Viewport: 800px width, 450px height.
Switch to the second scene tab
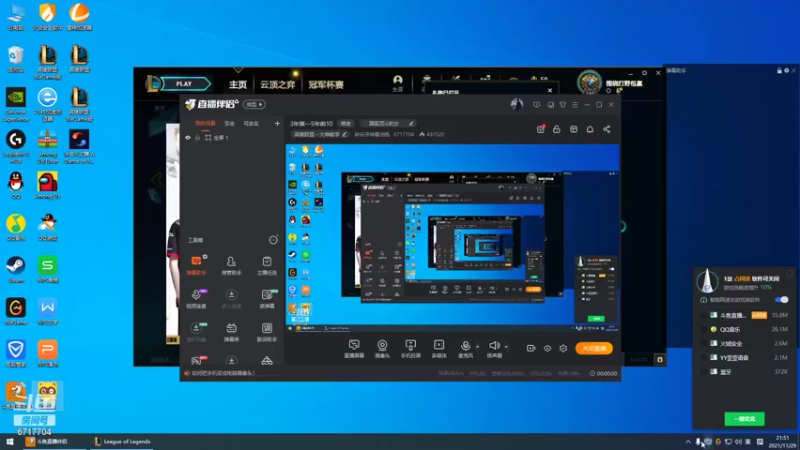point(230,123)
